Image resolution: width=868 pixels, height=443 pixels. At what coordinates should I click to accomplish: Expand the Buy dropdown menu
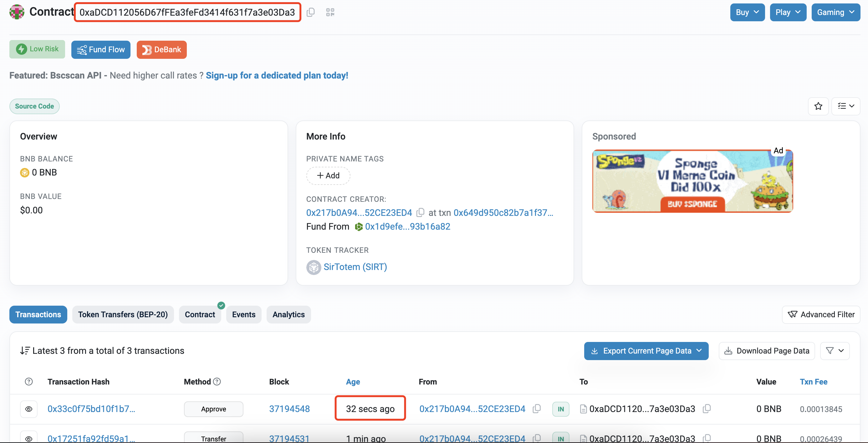click(x=747, y=13)
